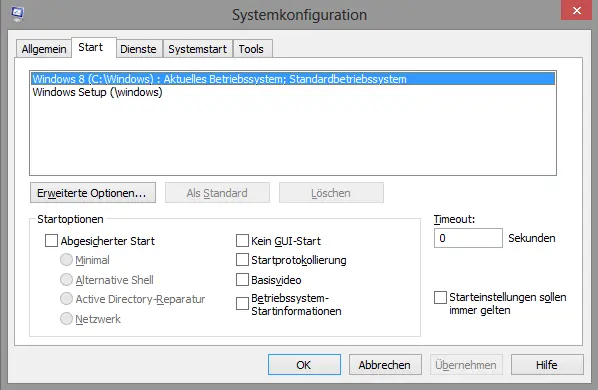Switch to the Allgemein tab
The width and height of the screenshot is (598, 390).
(44, 49)
